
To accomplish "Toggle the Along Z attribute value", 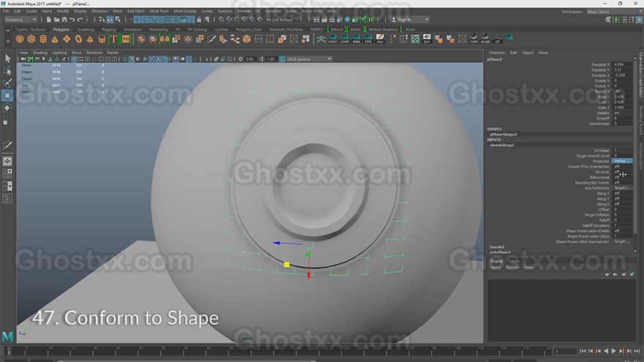I will [622, 204].
